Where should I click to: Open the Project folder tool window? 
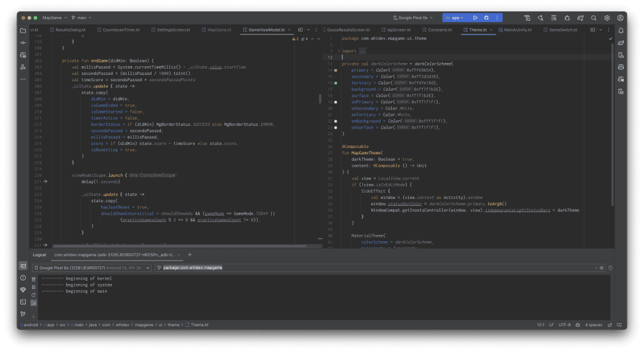23,30
